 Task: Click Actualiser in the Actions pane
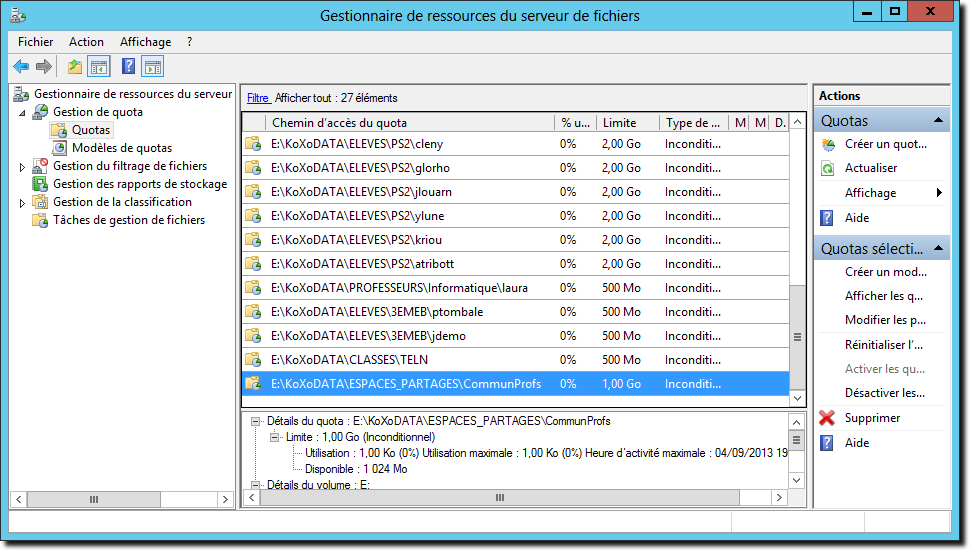(x=870, y=168)
